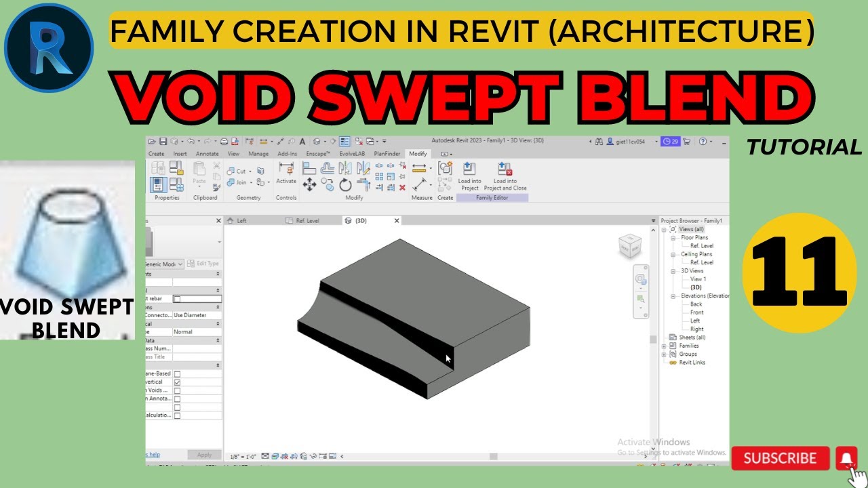Select the Rotate tool circular arrow icon
This screenshot has height=488, width=868.
pyautogui.click(x=345, y=185)
